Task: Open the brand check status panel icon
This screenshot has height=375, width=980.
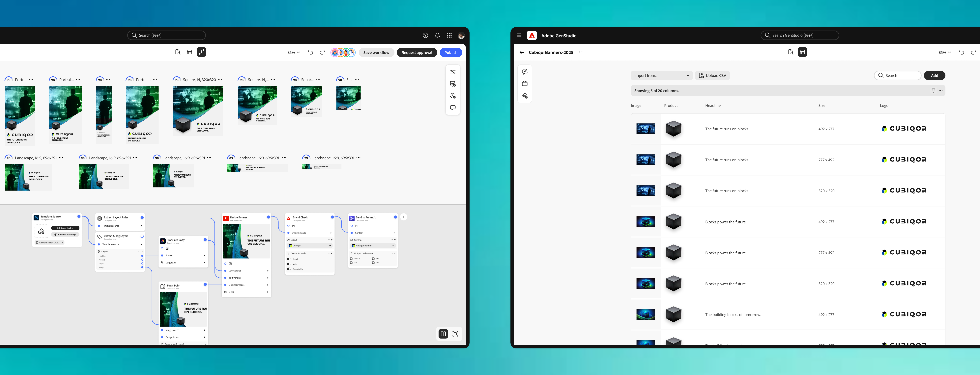Action: coord(453,84)
